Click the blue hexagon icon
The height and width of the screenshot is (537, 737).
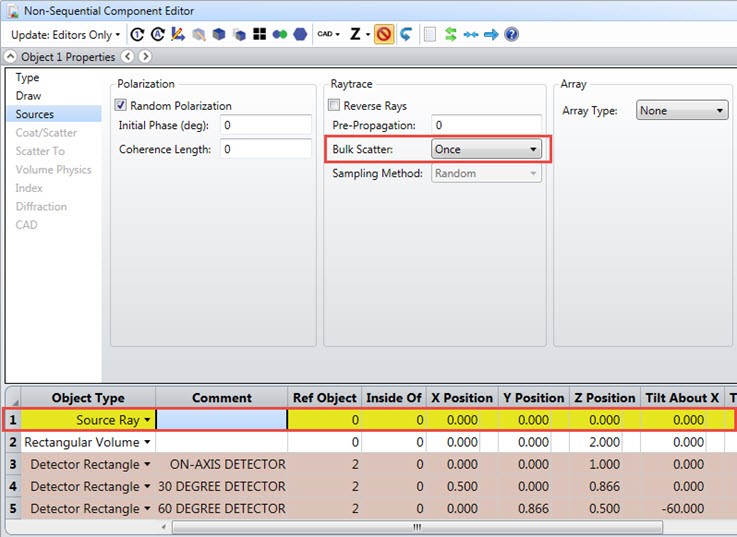point(300,34)
